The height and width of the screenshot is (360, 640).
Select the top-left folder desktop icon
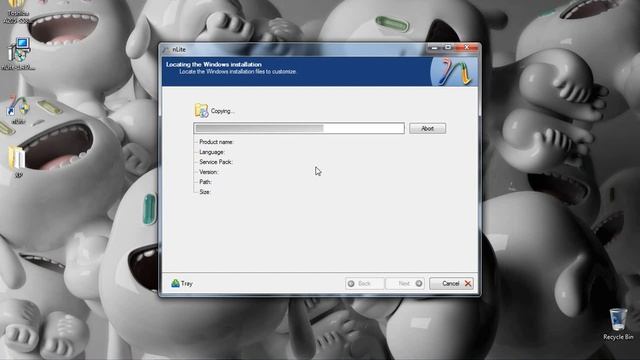16,11
